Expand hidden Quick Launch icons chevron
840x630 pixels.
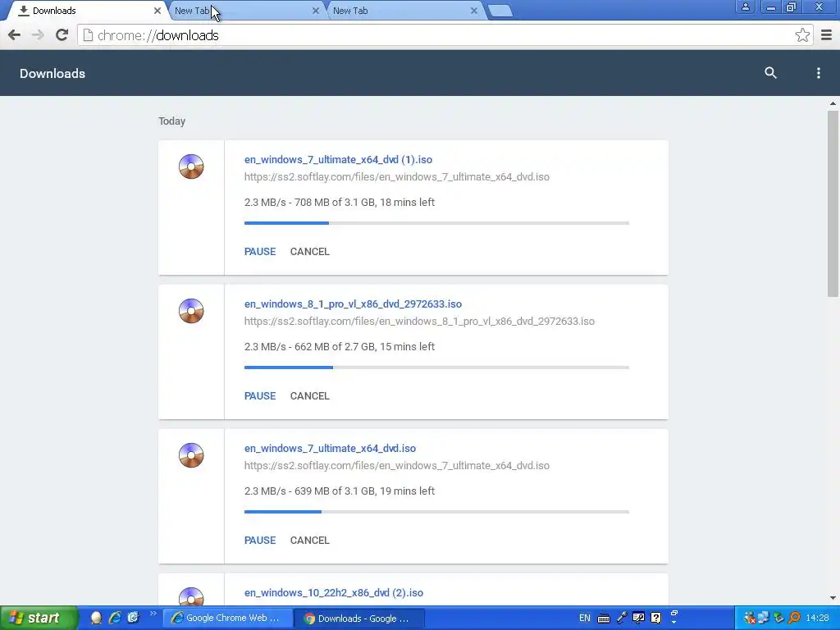click(x=153, y=614)
